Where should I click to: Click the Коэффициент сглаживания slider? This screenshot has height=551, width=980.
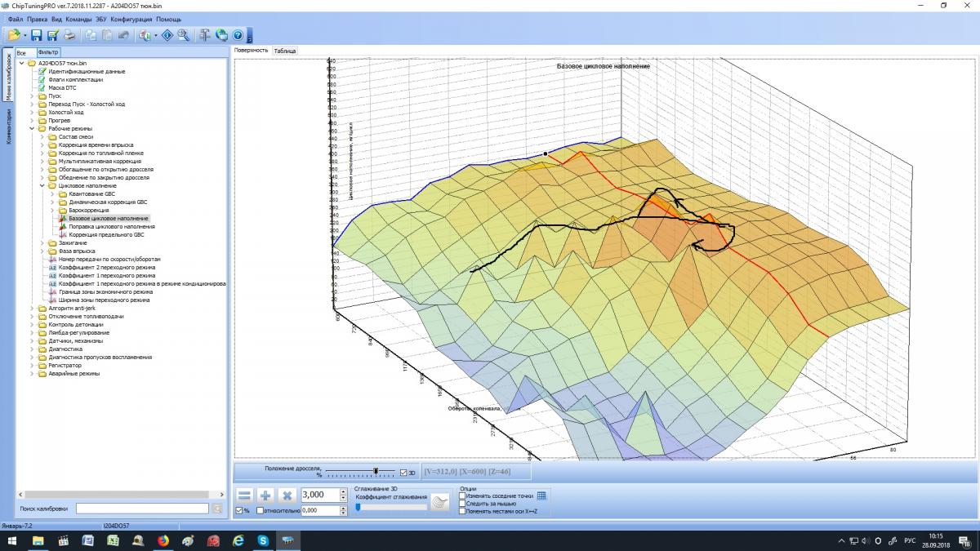tap(390, 507)
